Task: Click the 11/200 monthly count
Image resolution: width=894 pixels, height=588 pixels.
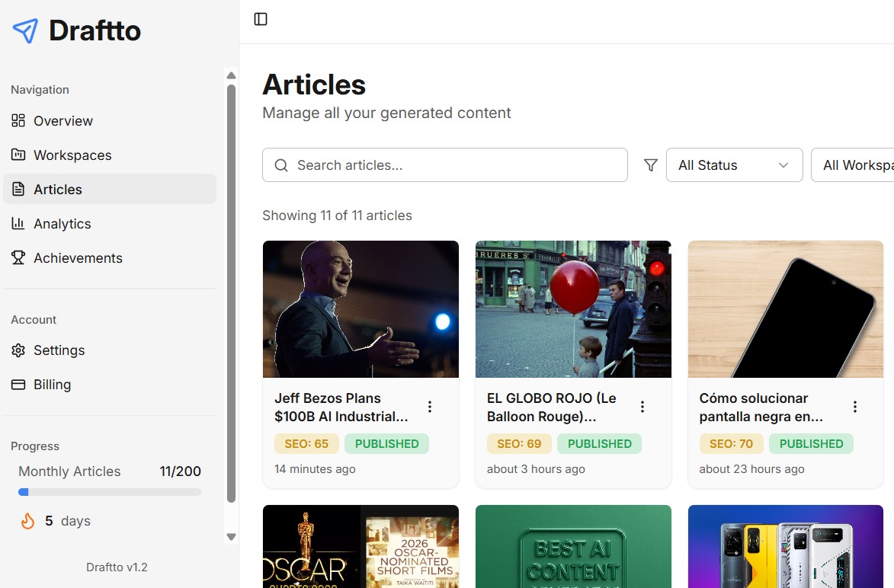Action: point(180,471)
